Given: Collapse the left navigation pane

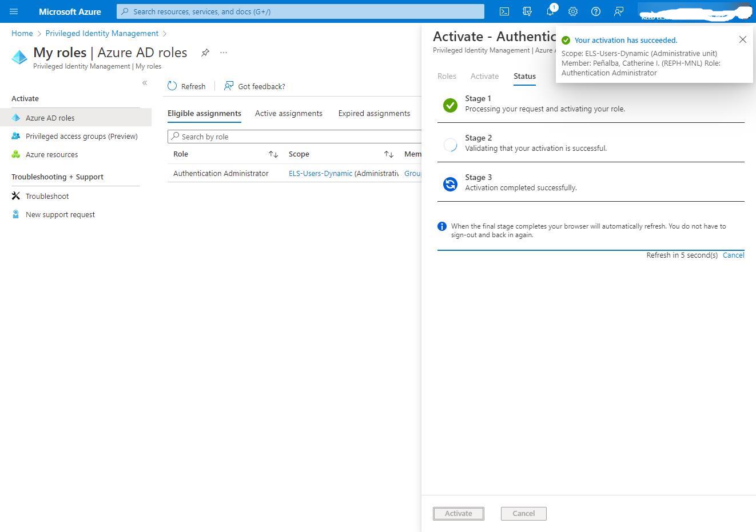Looking at the screenshot, I should (145, 83).
